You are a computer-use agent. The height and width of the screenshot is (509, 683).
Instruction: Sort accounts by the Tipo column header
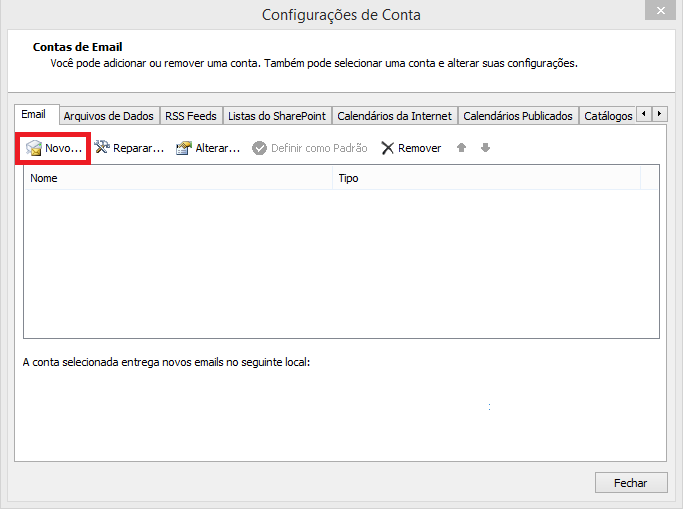click(x=485, y=178)
